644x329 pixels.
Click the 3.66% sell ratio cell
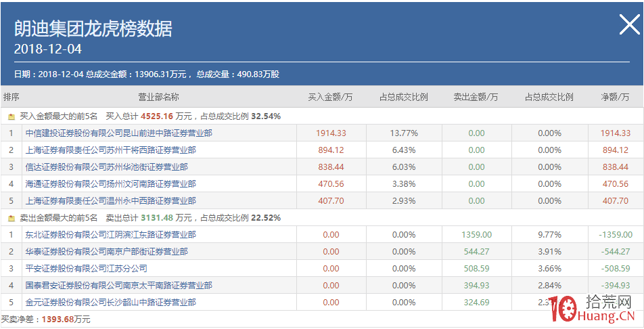tap(549, 269)
